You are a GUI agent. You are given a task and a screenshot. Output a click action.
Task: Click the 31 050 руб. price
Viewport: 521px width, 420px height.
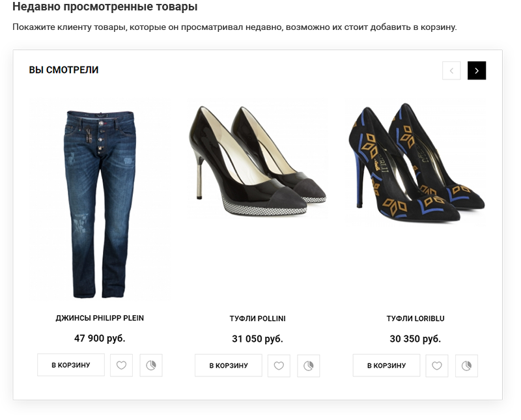[x=257, y=339]
